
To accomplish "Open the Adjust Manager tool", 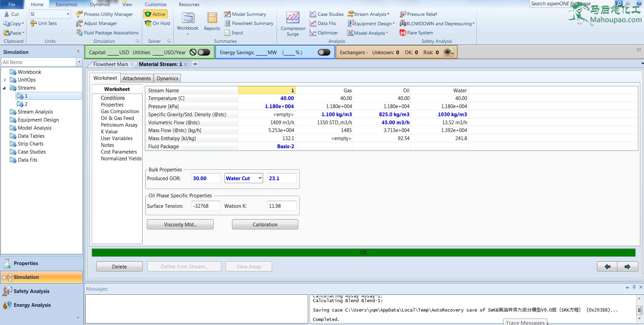I will pos(97,23).
